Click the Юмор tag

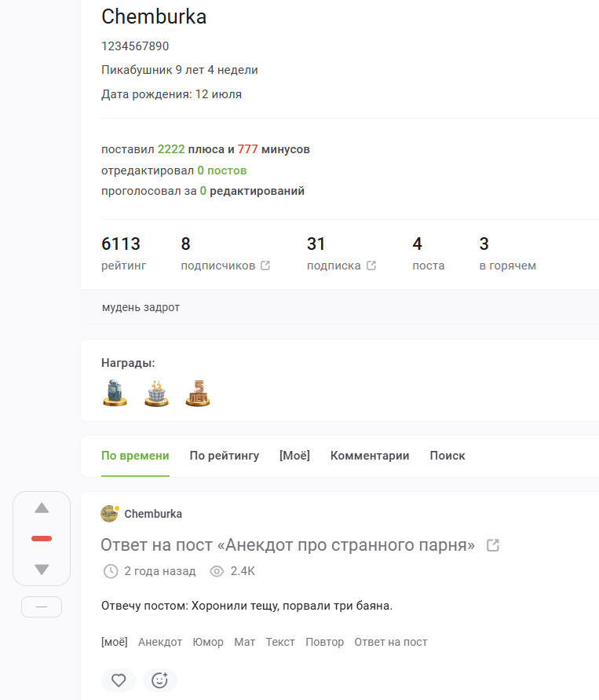click(208, 642)
